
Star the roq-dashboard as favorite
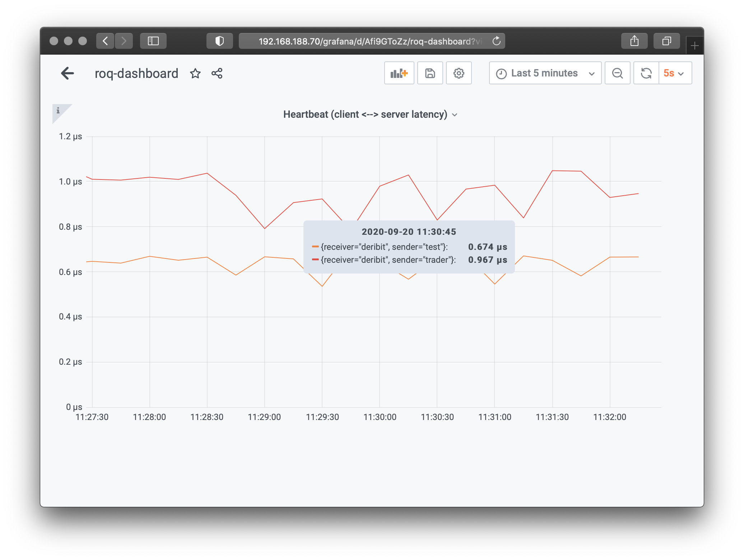coord(195,74)
